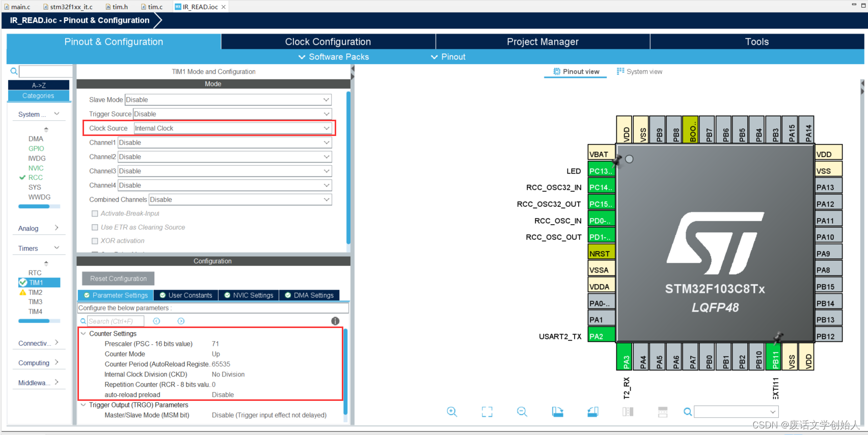Rotate the chip counter-clockwise
Image resolution: width=868 pixels, height=435 pixels.
click(x=593, y=412)
